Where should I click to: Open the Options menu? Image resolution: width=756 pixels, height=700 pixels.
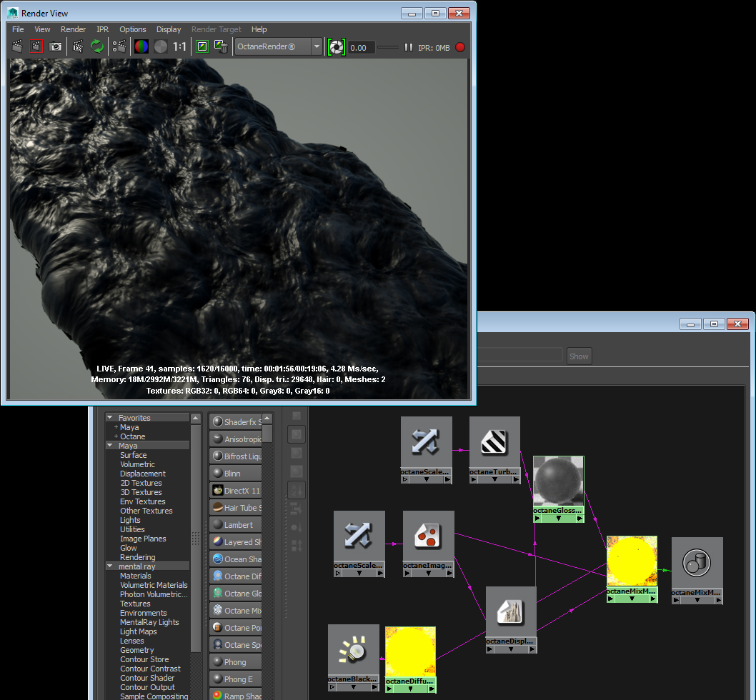click(x=132, y=29)
